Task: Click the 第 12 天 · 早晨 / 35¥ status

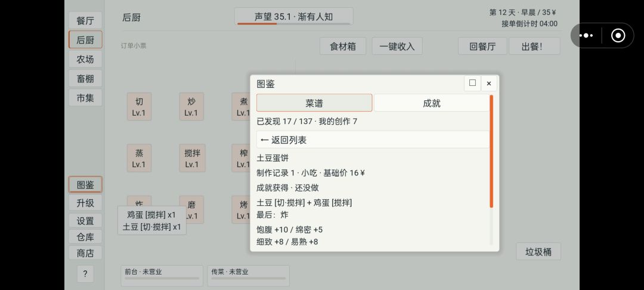Action: click(523, 13)
